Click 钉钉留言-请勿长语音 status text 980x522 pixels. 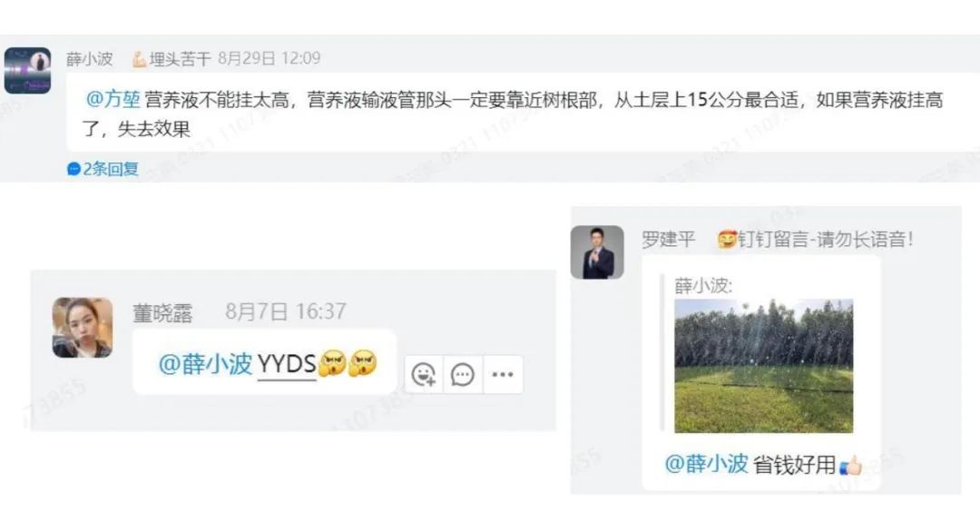pos(826,239)
